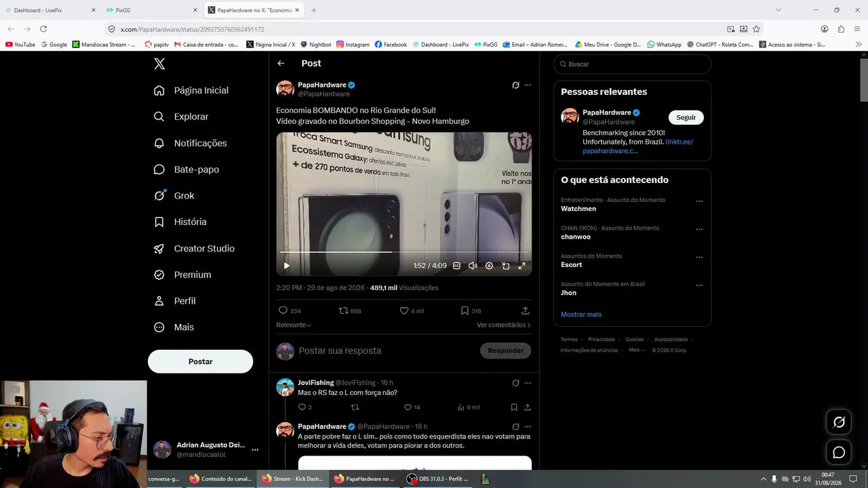
Task: Open Creator Studio in the sidebar
Action: pos(195,248)
